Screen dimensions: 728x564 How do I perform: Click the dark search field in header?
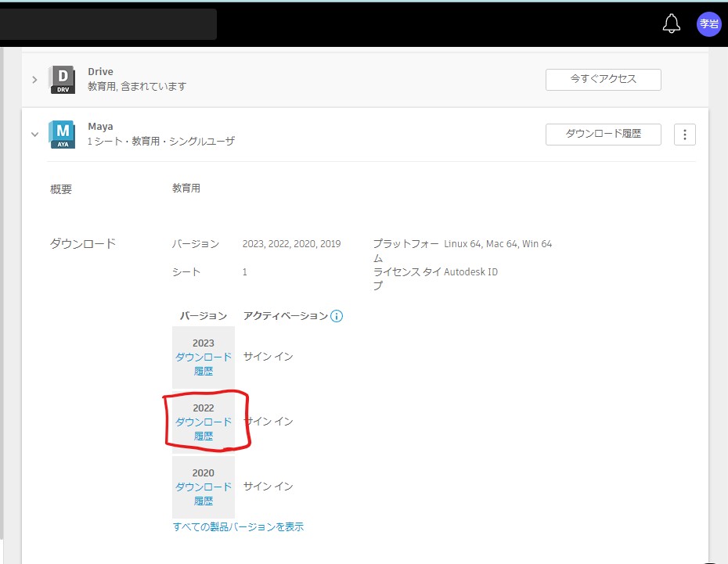(x=108, y=24)
